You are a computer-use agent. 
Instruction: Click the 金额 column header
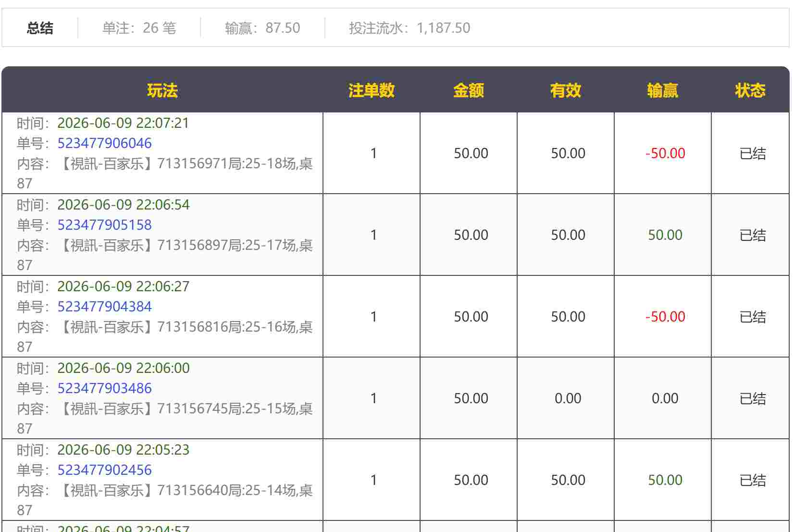coord(469,90)
